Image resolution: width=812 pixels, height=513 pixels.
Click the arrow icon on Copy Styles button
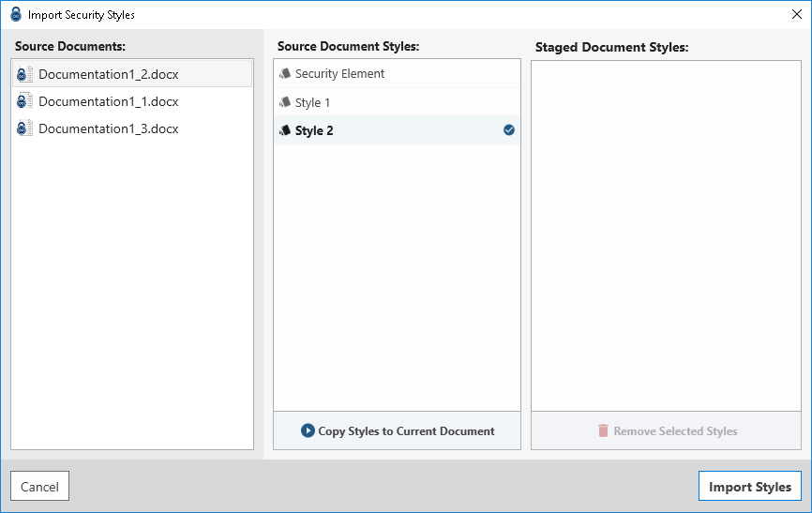click(x=308, y=430)
